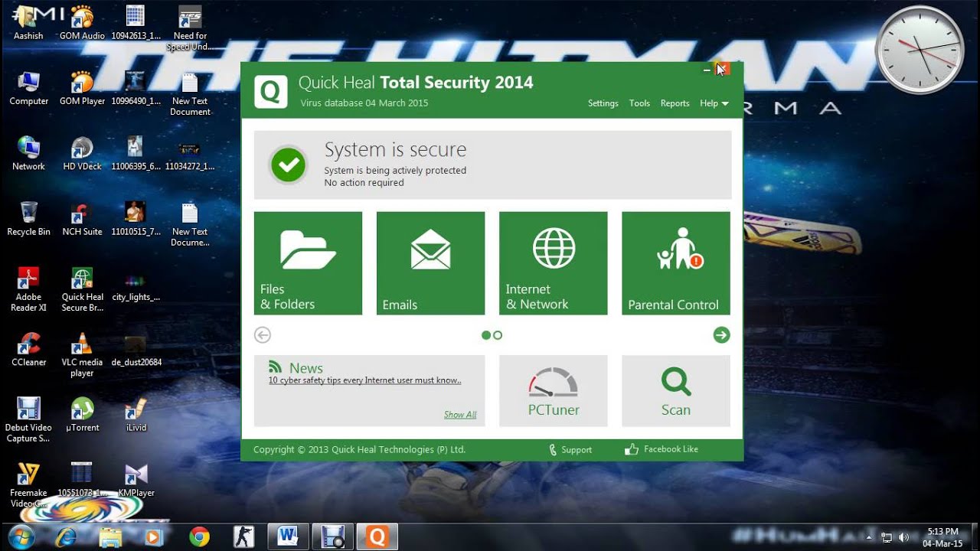Screen dimensions: 980x551
Task: Expand the Help dropdown menu
Action: click(x=714, y=103)
